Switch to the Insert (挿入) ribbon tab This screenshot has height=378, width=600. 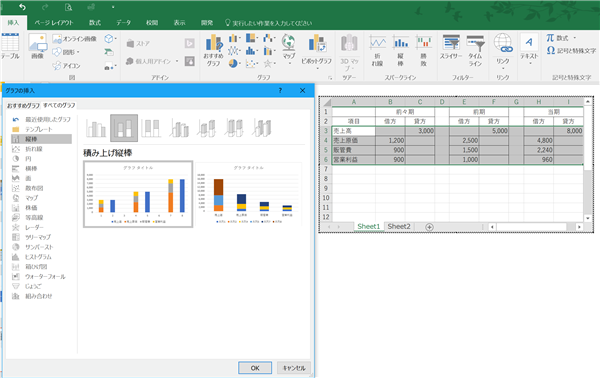pyautogui.click(x=13, y=23)
